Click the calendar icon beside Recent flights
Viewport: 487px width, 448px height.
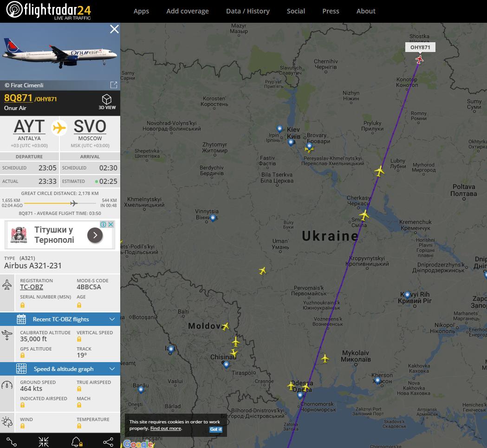pos(21,319)
